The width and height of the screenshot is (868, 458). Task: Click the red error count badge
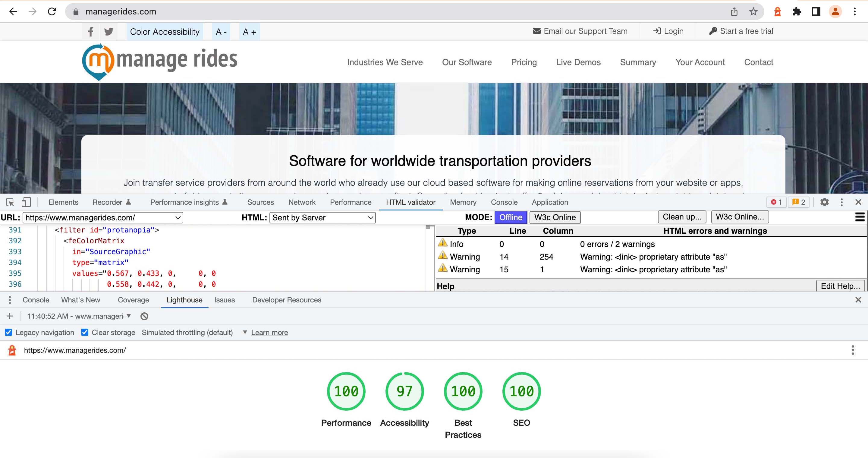pos(776,202)
